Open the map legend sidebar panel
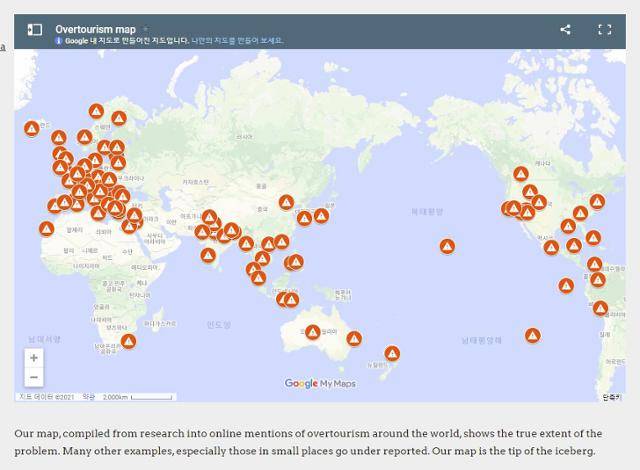Viewport: 640px width, 470px height. (34, 30)
